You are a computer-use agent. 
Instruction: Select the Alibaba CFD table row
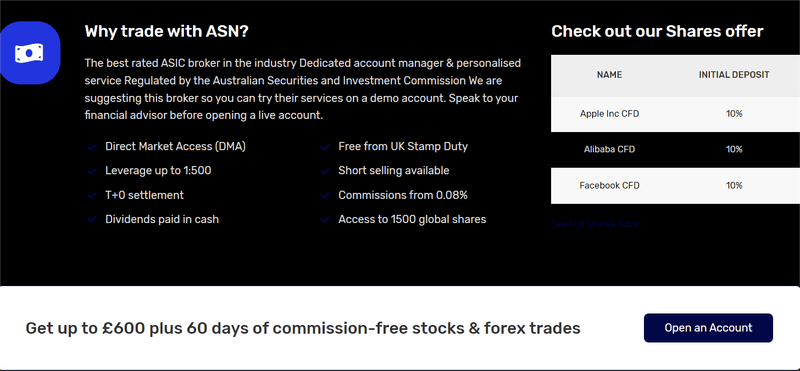coord(676,150)
